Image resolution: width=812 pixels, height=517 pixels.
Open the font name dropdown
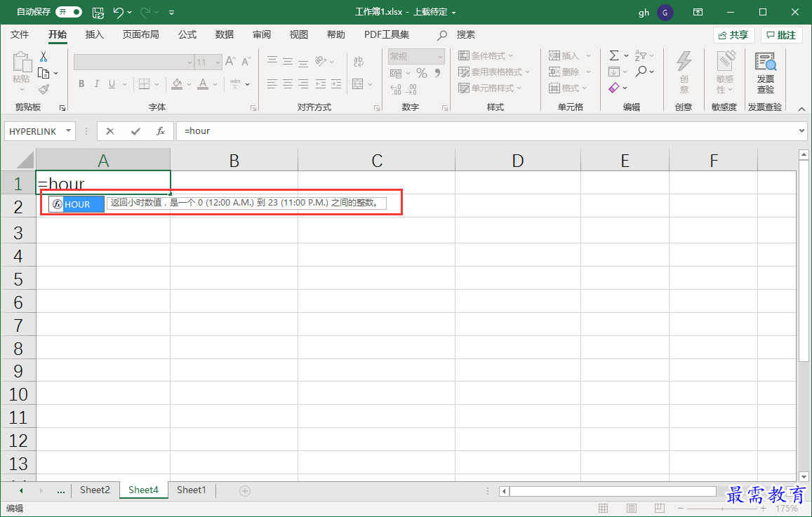(x=189, y=62)
